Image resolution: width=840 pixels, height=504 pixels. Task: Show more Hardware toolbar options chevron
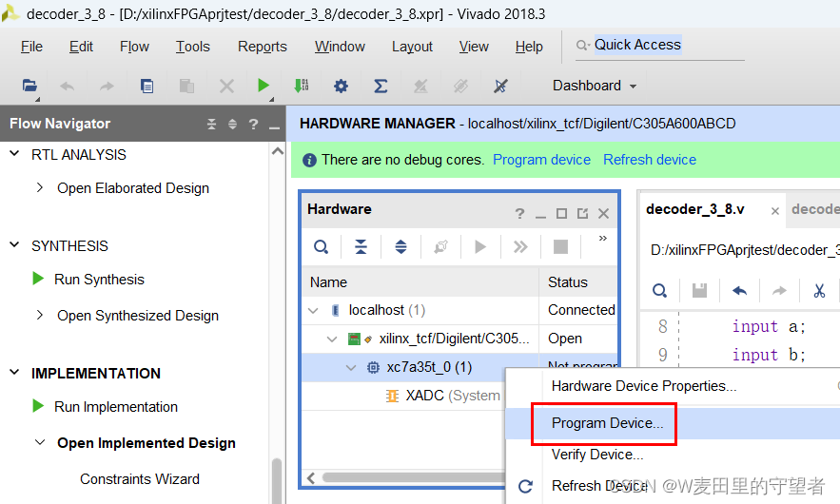click(603, 239)
